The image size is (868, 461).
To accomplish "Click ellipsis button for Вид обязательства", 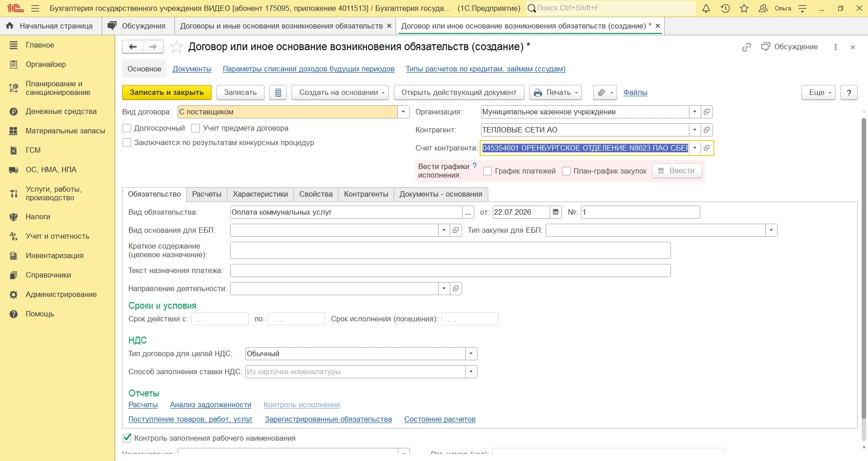I will pyautogui.click(x=468, y=212).
